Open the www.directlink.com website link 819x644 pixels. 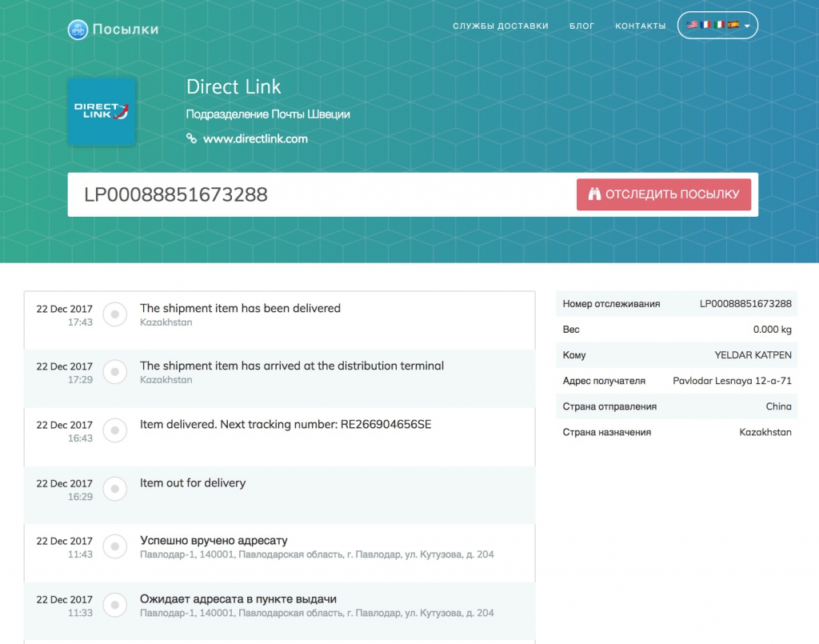pos(255,139)
